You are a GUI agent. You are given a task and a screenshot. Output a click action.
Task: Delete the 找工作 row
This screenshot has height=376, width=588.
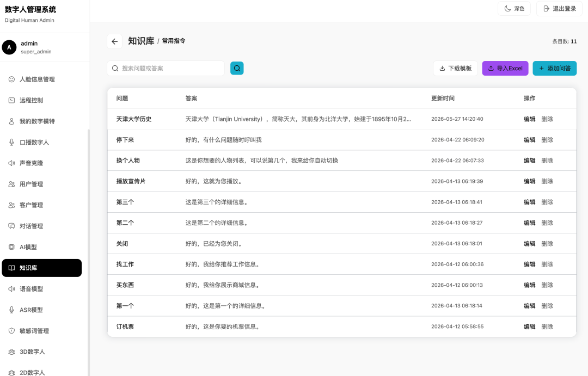click(547, 264)
